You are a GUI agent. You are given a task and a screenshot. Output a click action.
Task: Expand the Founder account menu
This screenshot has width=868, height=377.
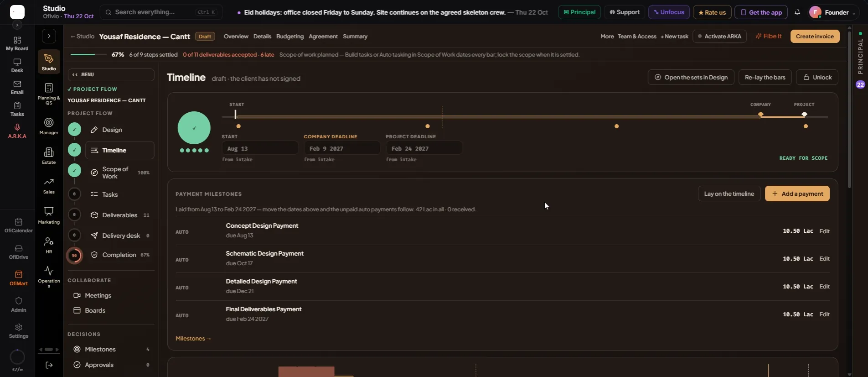tap(832, 12)
